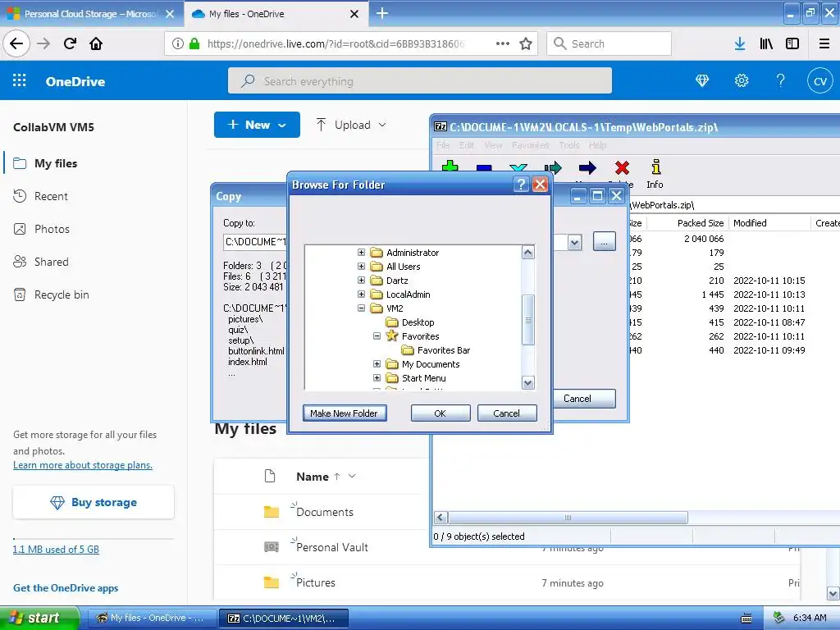Click the Browse For Folder help button
This screenshot has height=630, width=840.
click(x=521, y=185)
